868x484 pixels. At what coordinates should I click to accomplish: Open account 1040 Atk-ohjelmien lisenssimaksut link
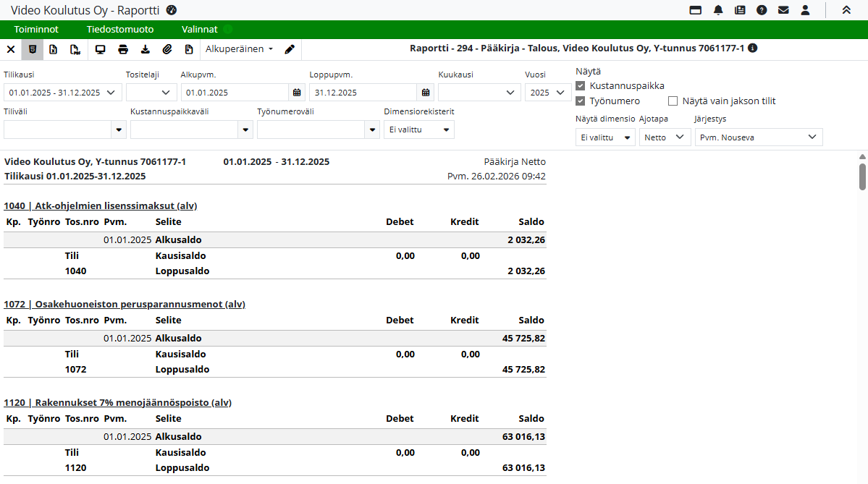pyautogui.click(x=101, y=205)
